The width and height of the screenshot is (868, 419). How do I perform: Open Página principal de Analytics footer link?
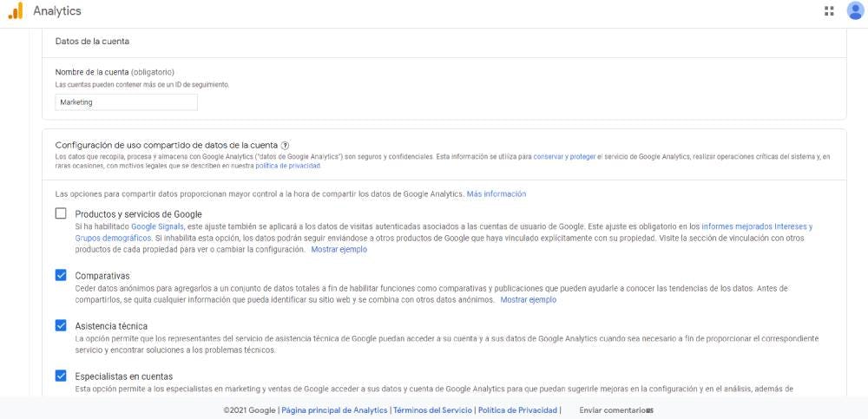(x=334, y=410)
